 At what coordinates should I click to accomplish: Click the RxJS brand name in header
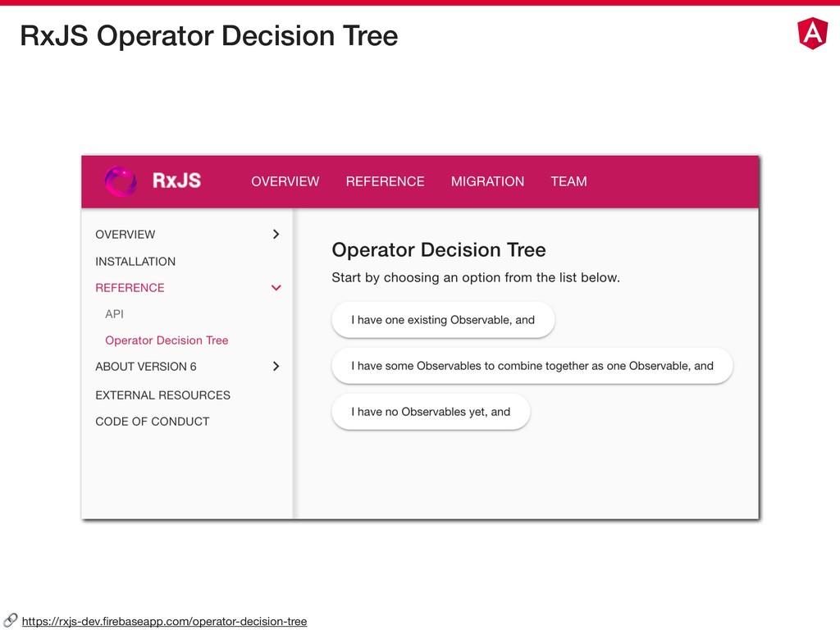coord(176,180)
